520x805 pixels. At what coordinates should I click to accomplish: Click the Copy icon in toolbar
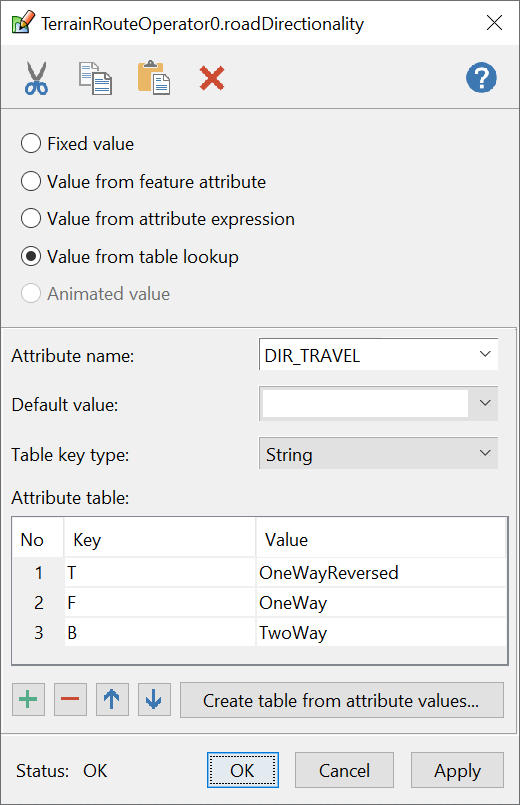(95, 78)
